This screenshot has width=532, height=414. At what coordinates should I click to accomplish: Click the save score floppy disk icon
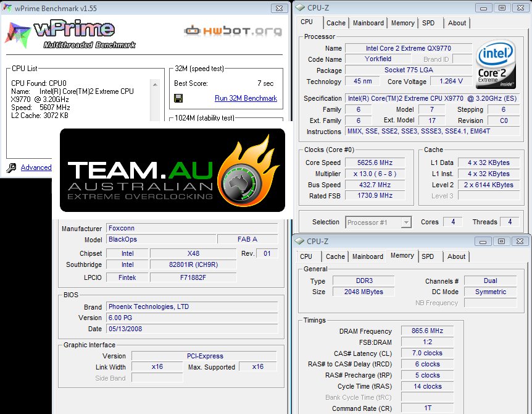[178, 98]
